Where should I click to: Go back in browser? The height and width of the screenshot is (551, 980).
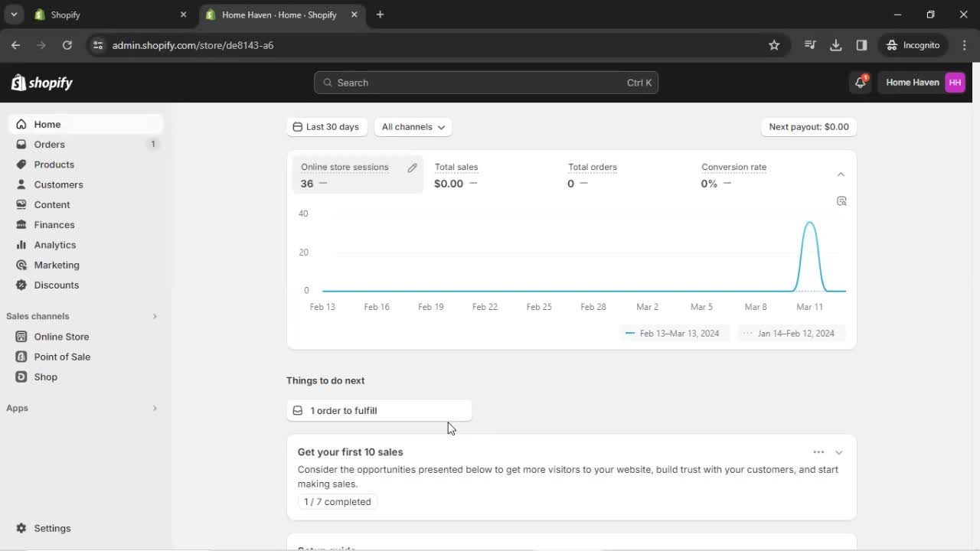[16, 45]
